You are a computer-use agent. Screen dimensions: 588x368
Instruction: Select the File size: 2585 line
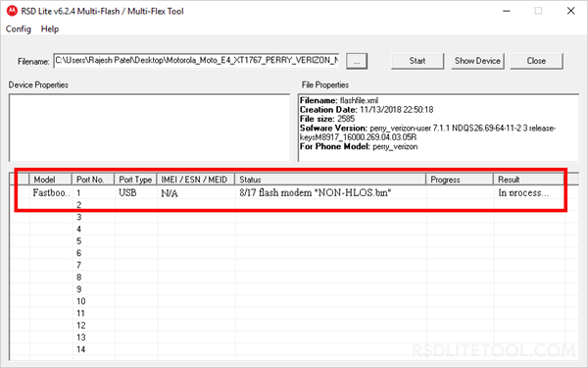coord(327,119)
